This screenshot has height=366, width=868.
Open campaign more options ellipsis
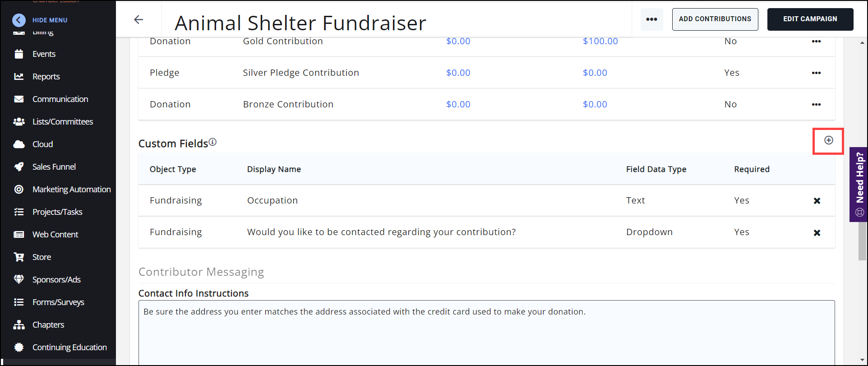coord(651,19)
